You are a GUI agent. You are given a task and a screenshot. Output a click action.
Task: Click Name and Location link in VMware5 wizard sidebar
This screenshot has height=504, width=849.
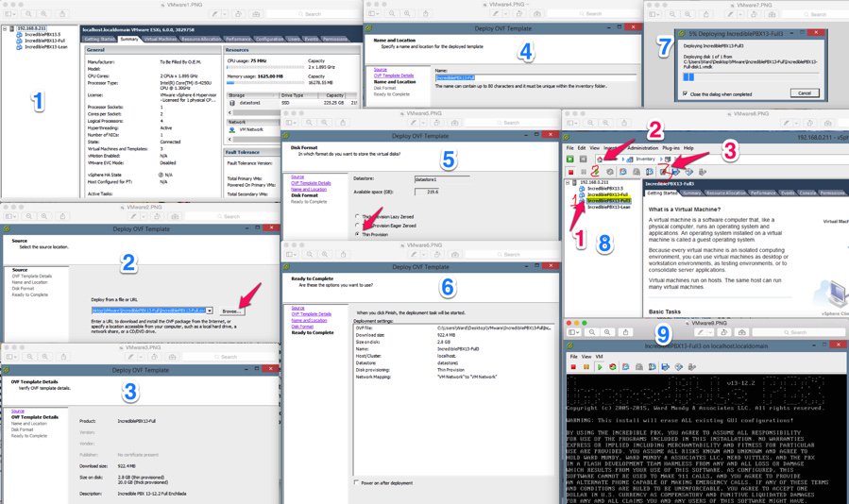click(309, 190)
